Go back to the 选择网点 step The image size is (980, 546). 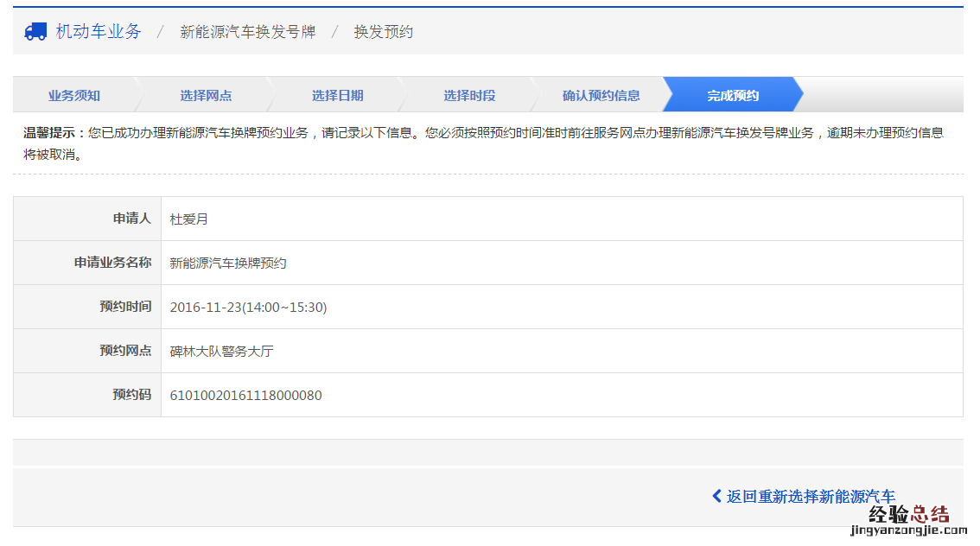click(x=206, y=95)
